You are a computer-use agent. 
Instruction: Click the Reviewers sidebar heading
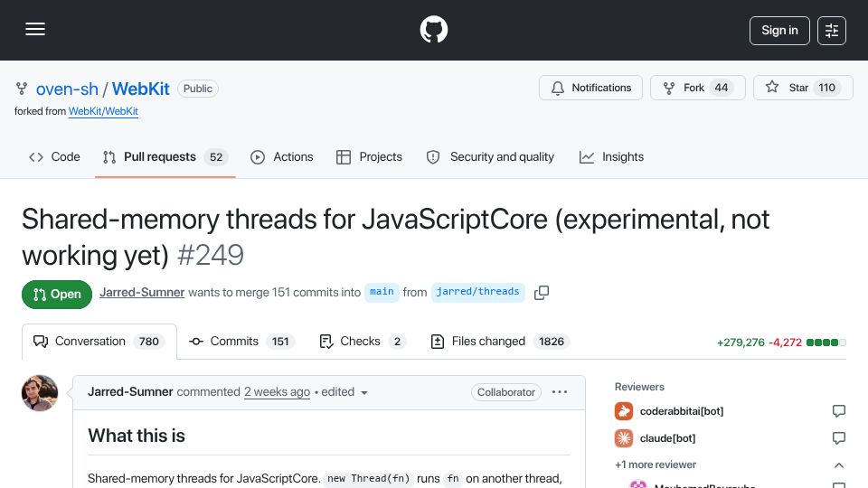point(639,387)
